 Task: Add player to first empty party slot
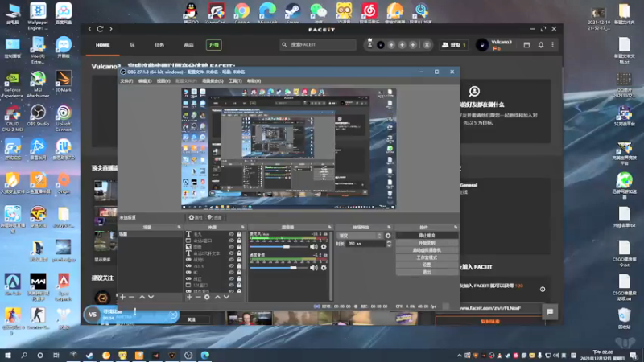(391, 45)
